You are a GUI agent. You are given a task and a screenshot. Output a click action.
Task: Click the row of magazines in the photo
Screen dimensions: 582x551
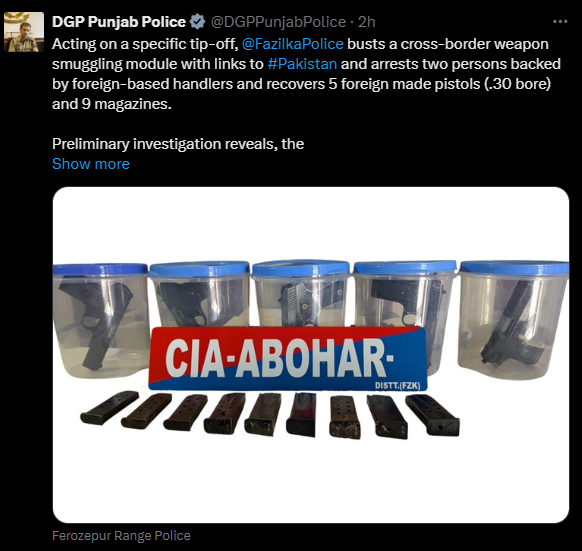tap(270, 414)
